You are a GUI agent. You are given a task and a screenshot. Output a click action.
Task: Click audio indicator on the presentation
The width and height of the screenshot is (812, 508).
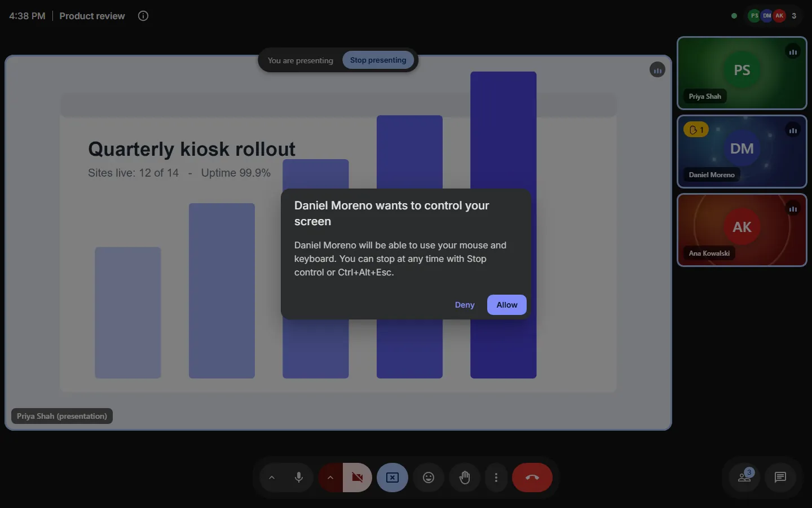pyautogui.click(x=657, y=70)
